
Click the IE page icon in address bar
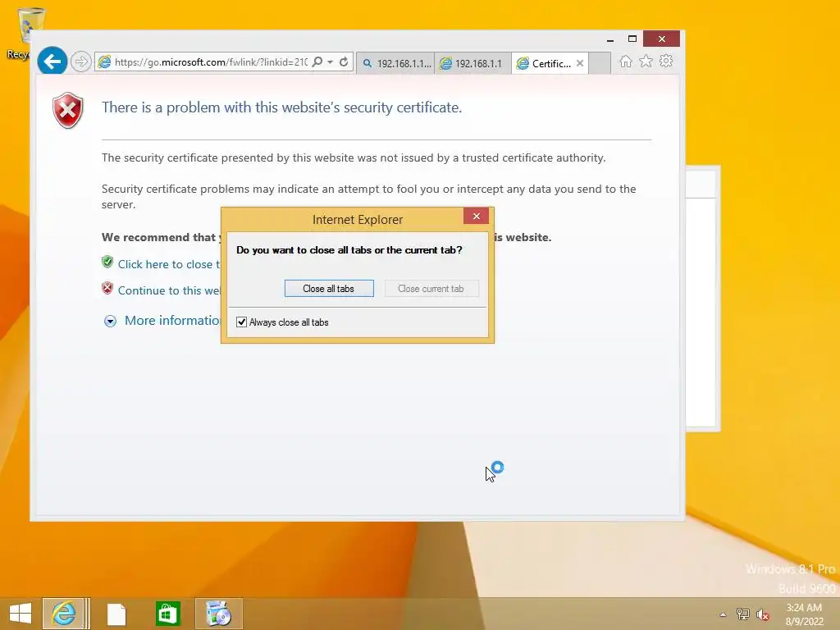pyautogui.click(x=105, y=62)
